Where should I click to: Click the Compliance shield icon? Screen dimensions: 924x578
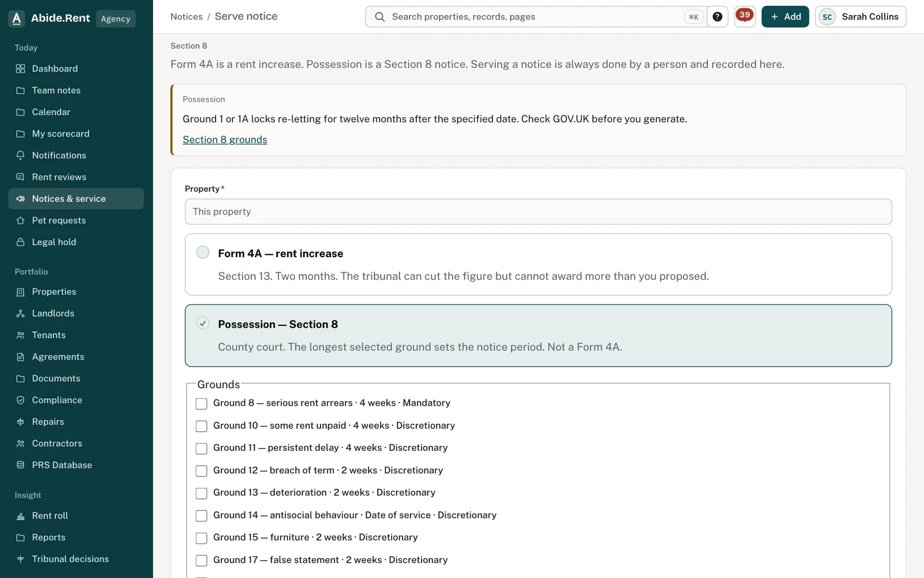point(20,400)
